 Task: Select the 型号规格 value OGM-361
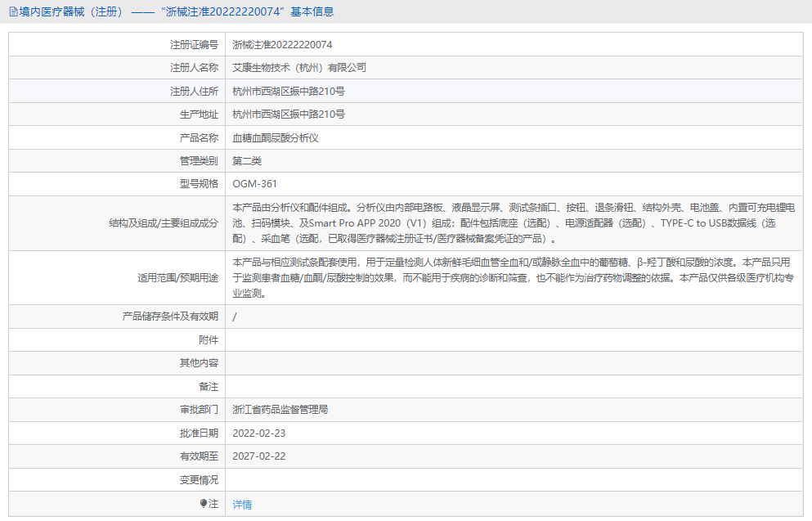coord(255,183)
